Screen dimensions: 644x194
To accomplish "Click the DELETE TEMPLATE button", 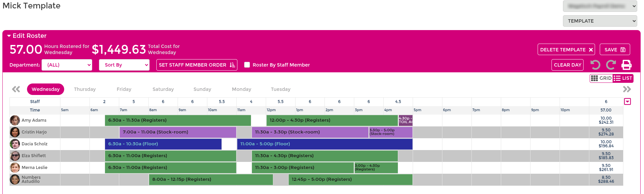I will [566, 49].
